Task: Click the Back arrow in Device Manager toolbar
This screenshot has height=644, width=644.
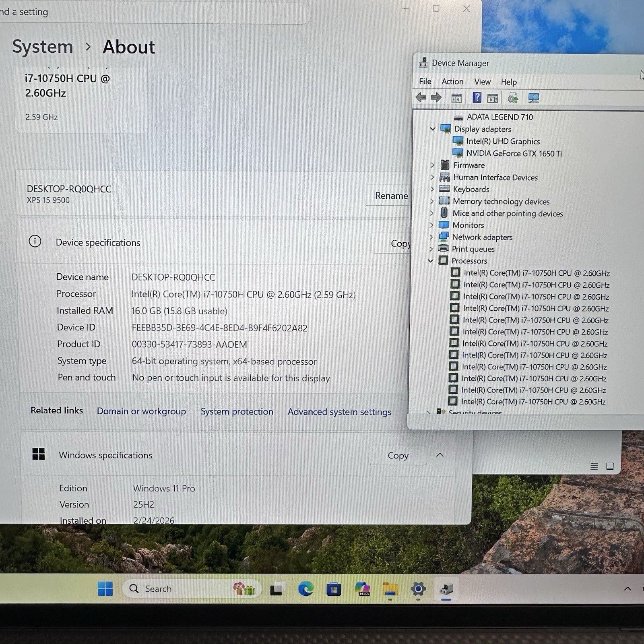Action: 421,97
